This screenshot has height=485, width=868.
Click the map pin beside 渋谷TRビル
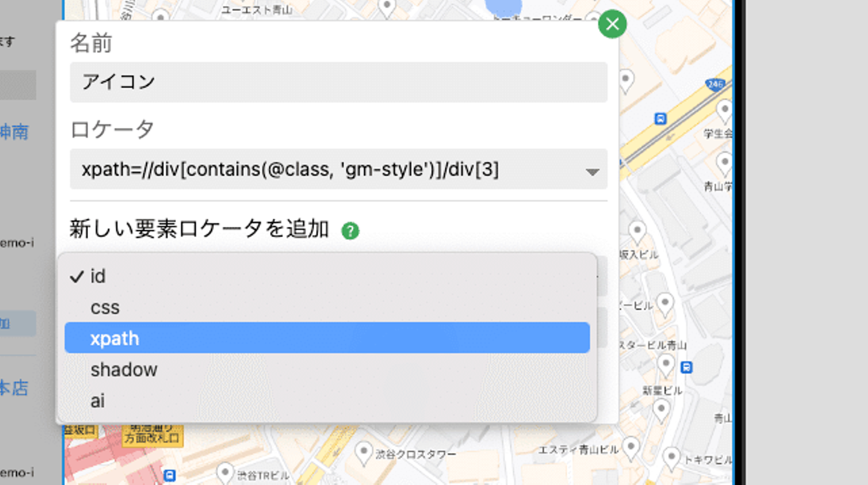225,472
